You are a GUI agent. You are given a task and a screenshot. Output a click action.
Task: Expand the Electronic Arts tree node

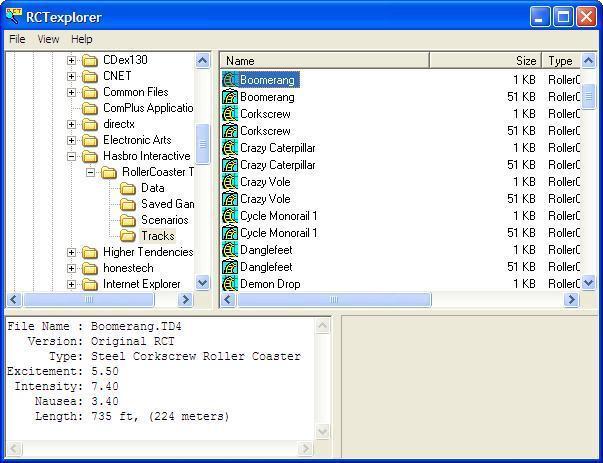pyautogui.click(x=71, y=140)
